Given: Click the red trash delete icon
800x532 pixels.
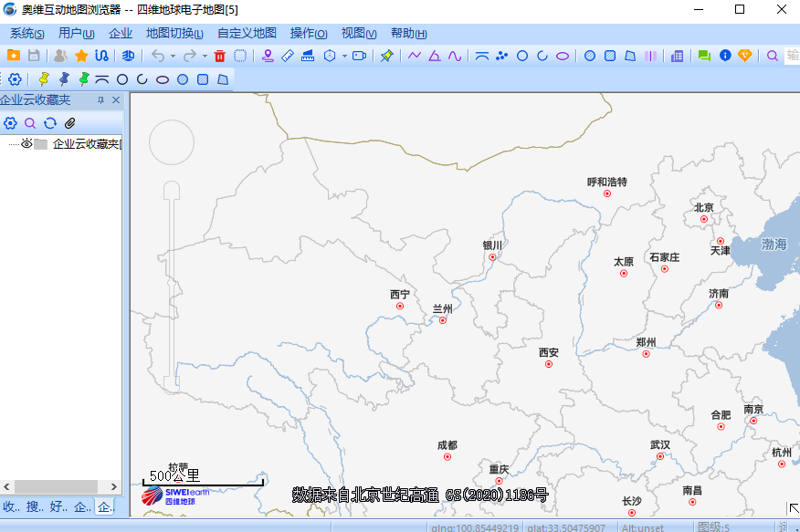Looking at the screenshot, I should click(x=219, y=56).
